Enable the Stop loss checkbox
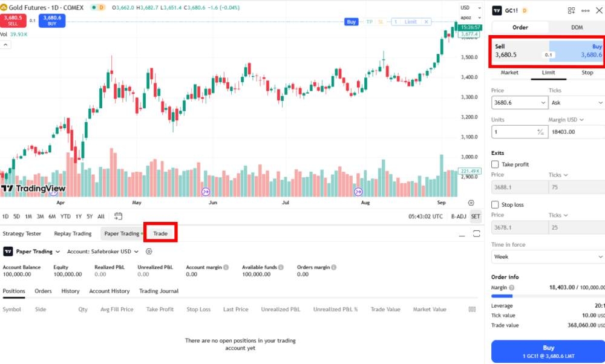This screenshot has height=364, width=605. [495, 204]
